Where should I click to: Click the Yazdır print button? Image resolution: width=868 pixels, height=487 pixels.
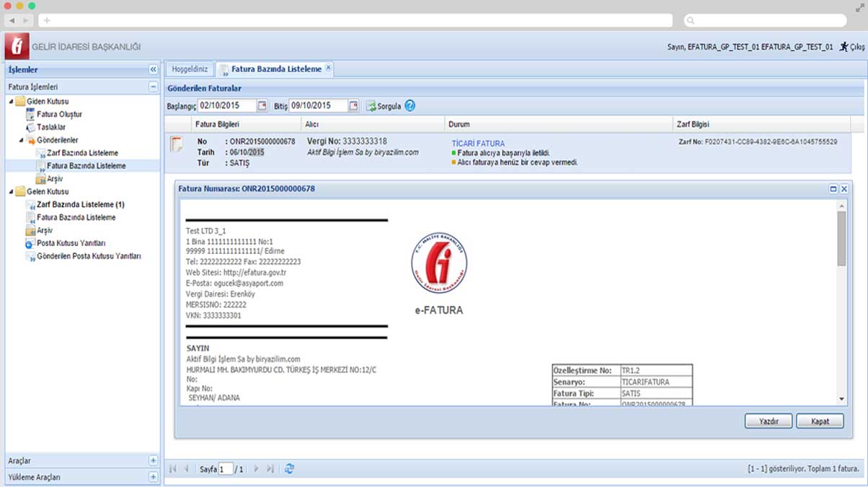[x=769, y=421]
